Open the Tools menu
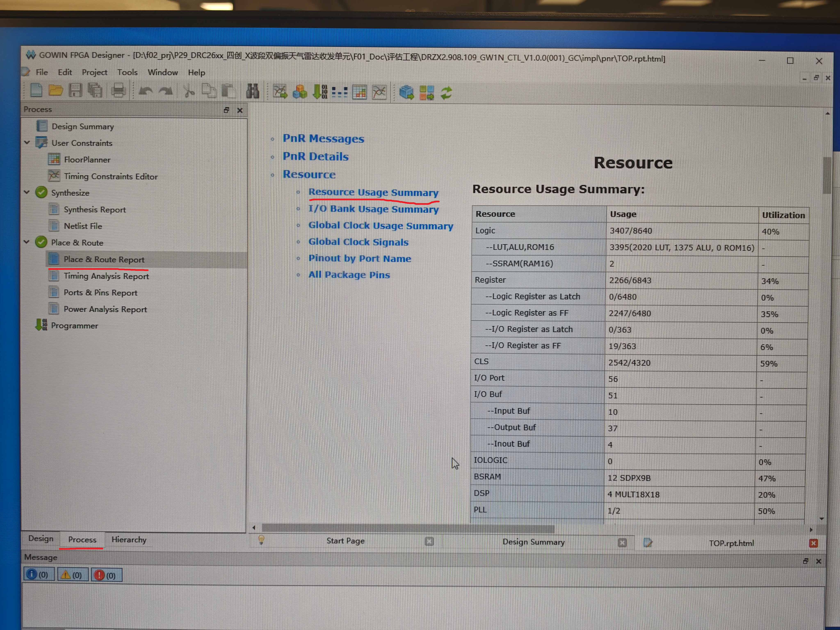The height and width of the screenshot is (630, 840). click(x=127, y=72)
